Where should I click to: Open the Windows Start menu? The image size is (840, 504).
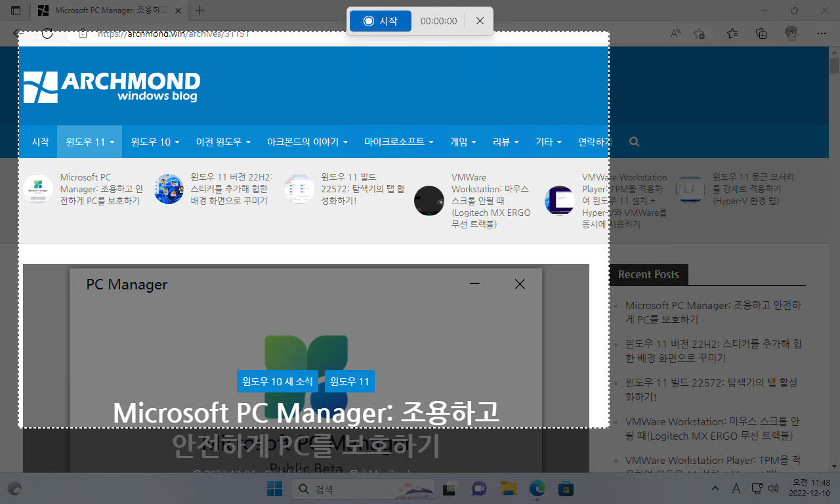pyautogui.click(x=274, y=489)
